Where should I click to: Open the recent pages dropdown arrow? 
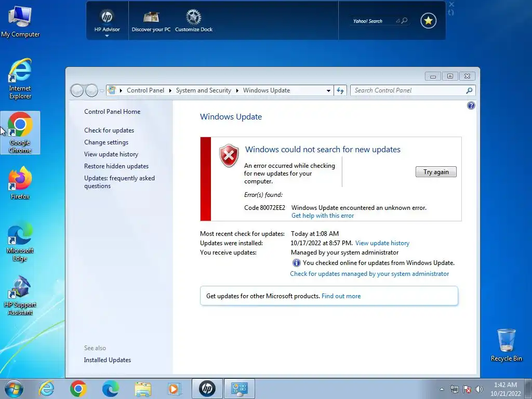[x=102, y=90]
